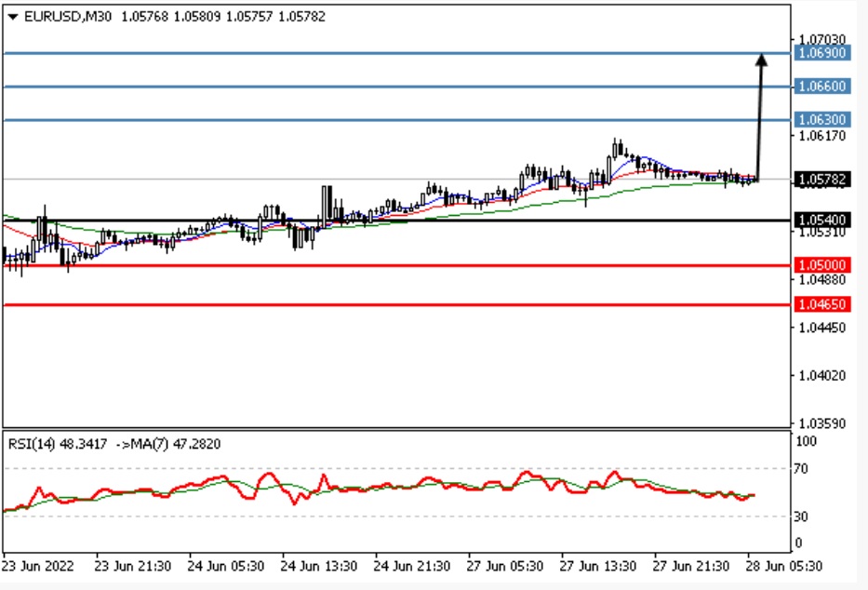Select the black 1.05400 level label
This screenshot has height=590, width=868.
click(x=822, y=221)
